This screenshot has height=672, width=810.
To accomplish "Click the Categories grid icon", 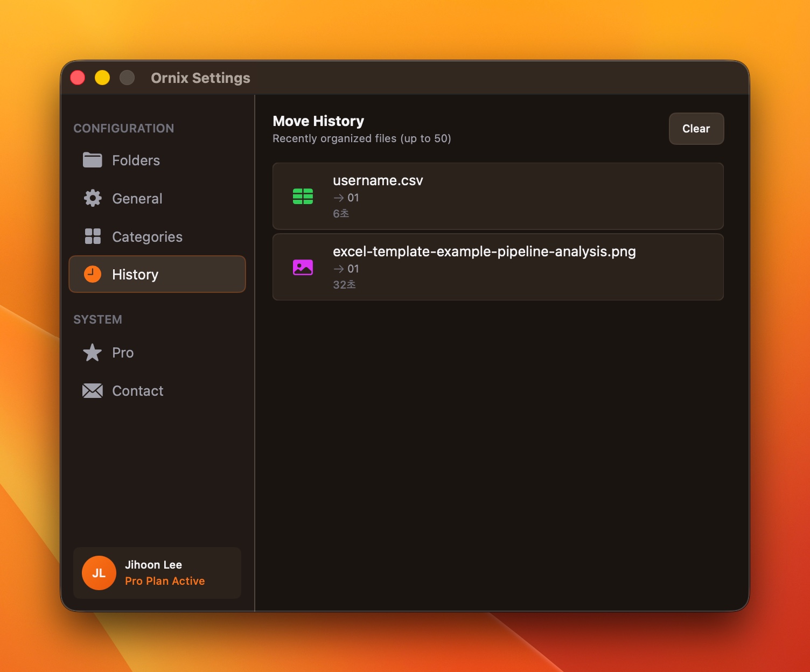I will click(x=92, y=236).
